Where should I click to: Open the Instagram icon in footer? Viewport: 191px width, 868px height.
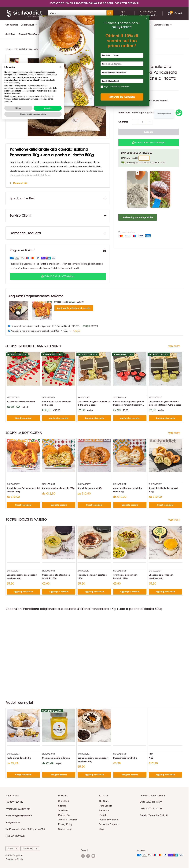pyautogui.click(x=88, y=856)
